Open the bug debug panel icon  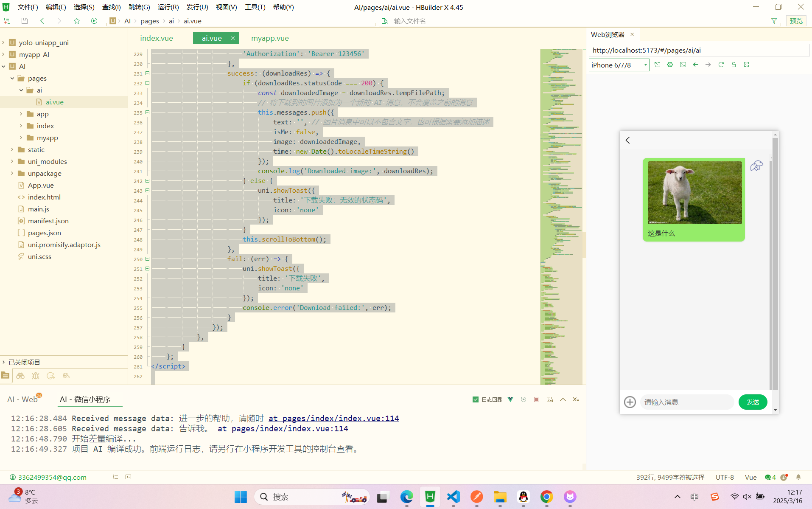point(36,376)
